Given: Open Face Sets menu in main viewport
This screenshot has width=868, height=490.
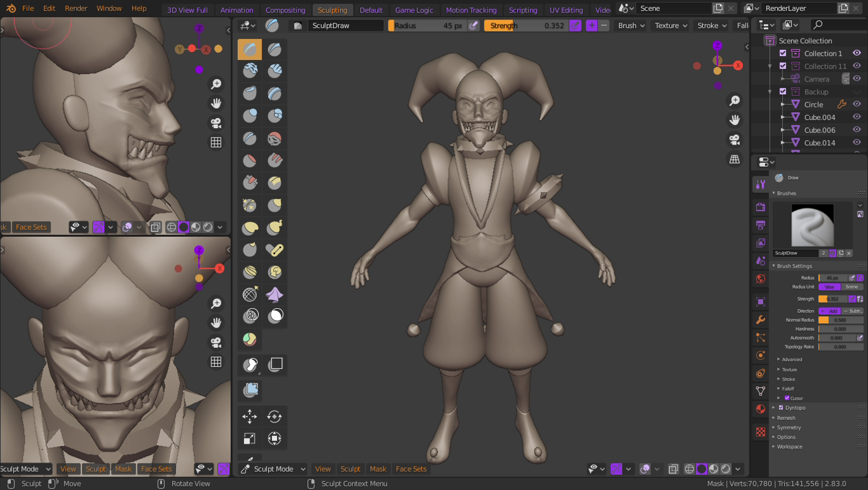Looking at the screenshot, I should 411,469.
